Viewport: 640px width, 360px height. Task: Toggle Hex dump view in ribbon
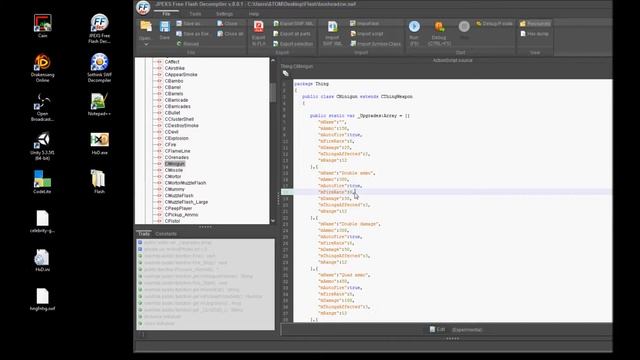534,34
